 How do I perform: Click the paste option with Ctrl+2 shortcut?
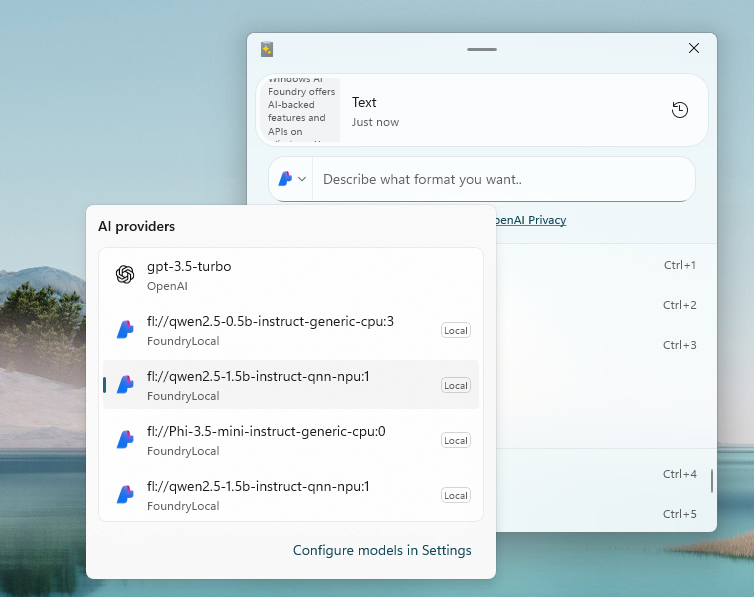point(600,305)
